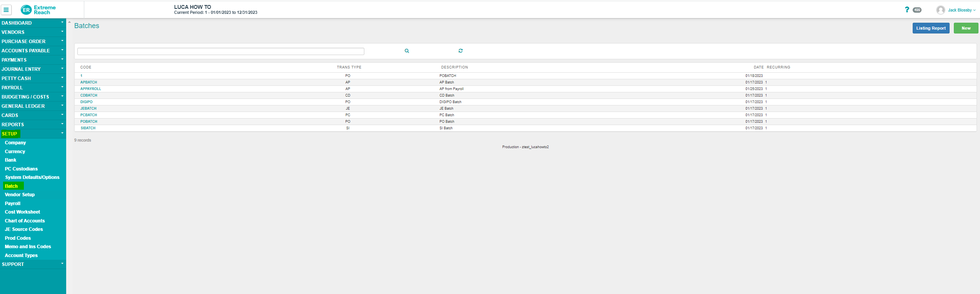
Task: Click the user avatar icon
Action: 940,10
